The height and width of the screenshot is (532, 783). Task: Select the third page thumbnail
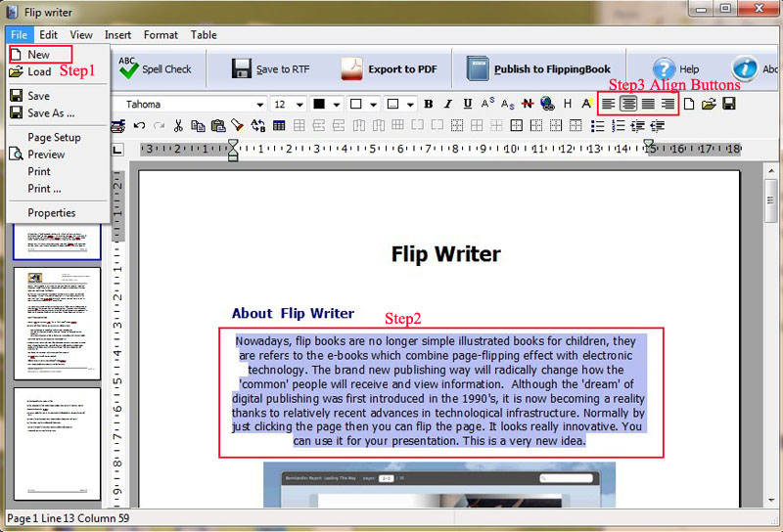tap(58, 444)
